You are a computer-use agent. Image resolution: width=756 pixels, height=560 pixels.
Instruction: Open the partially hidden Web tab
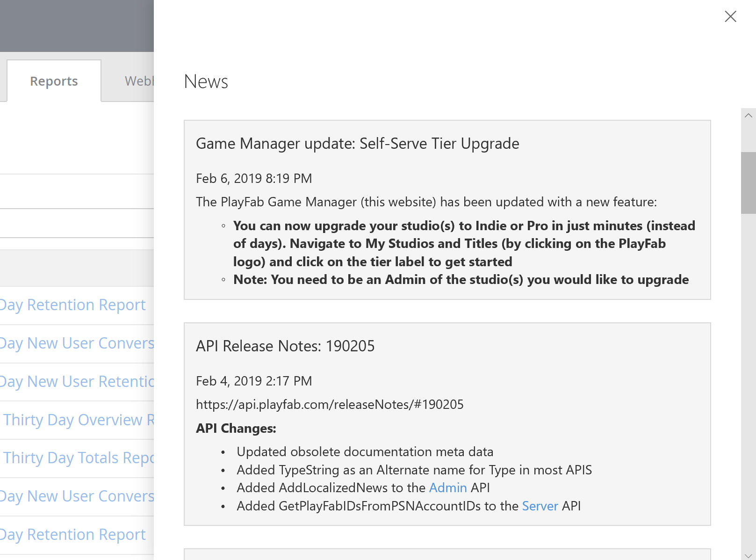(x=139, y=81)
